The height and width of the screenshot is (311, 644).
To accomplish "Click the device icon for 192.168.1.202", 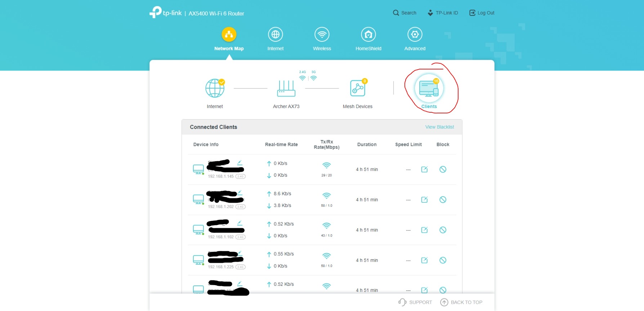I will 198,200.
